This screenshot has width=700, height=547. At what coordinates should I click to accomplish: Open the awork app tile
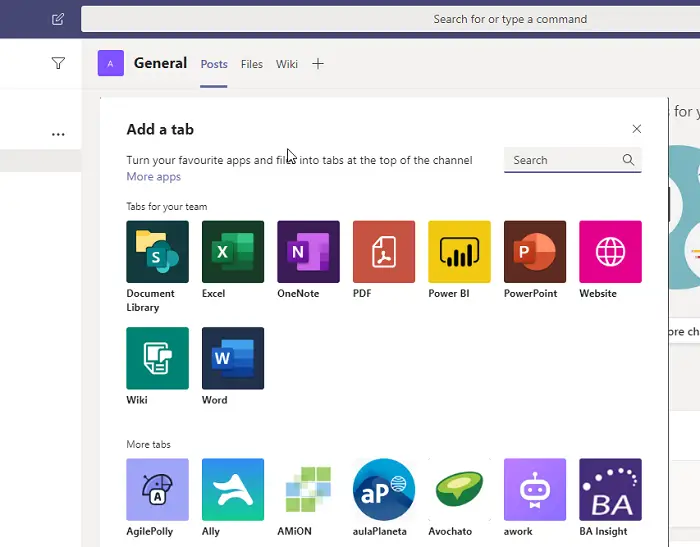pyautogui.click(x=535, y=489)
